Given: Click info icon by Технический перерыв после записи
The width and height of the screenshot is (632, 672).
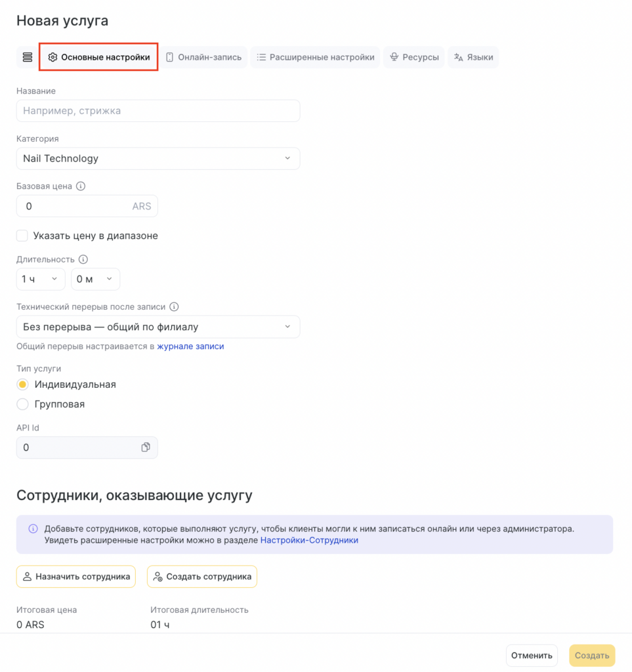Looking at the screenshot, I should 174,306.
